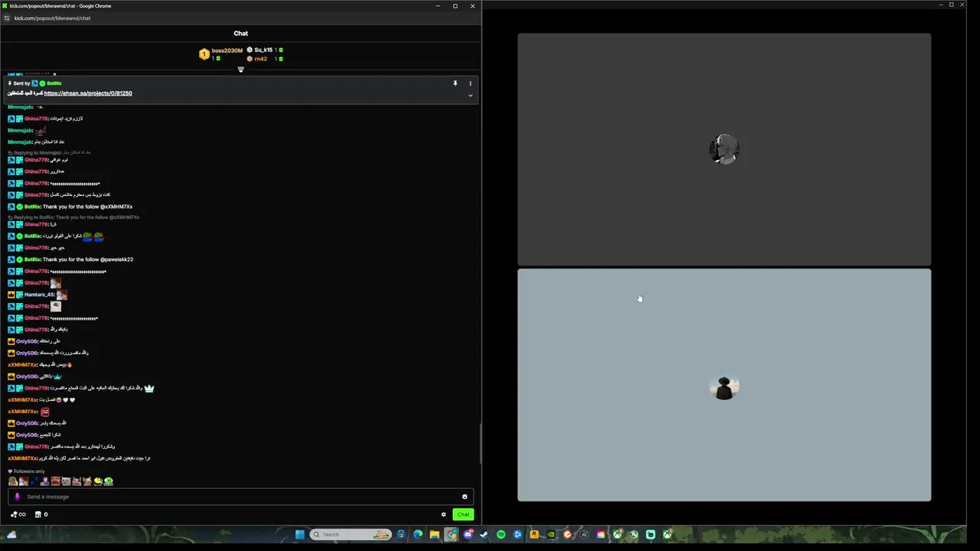
Task: Open Rockstar Games Launcher from taskbar
Action: (x=534, y=534)
